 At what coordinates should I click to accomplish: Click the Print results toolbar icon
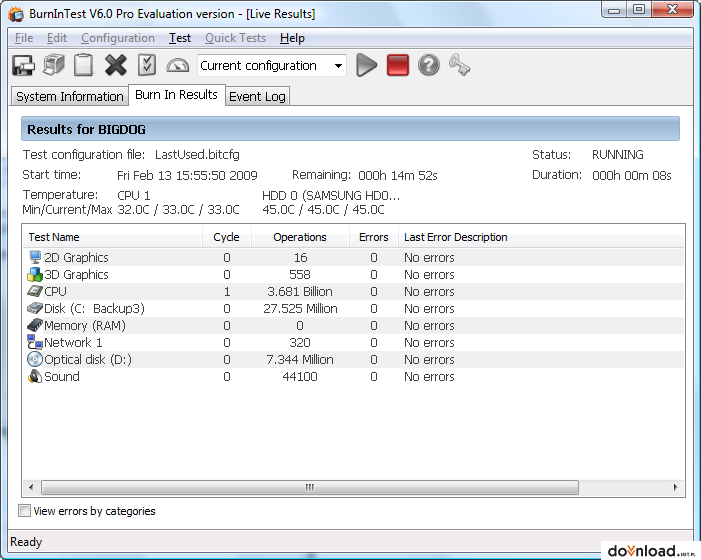[x=54, y=65]
